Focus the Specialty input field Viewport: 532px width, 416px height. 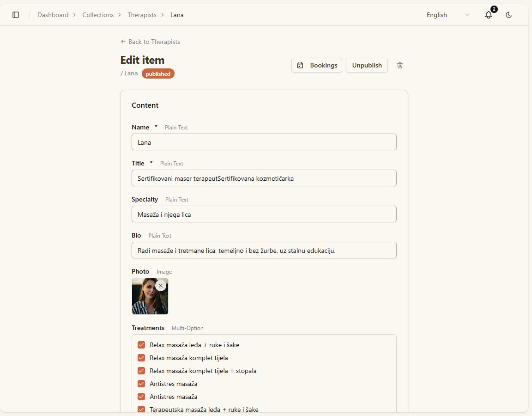point(264,214)
